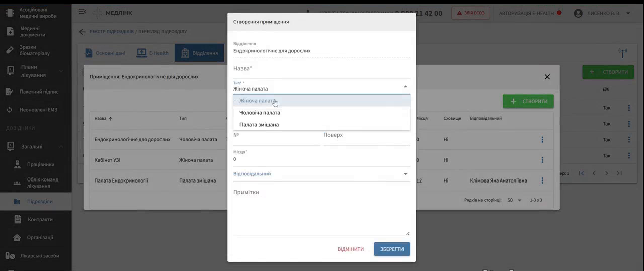This screenshot has height=271, width=644.
Task: Click the Збій ЕСОЗ warning button
Action: pos(470,13)
